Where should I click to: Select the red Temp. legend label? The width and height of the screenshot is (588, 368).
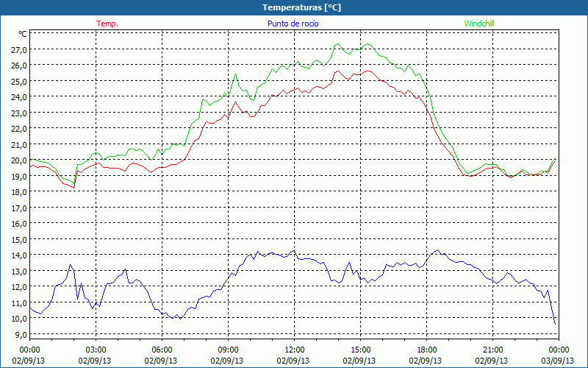coord(107,24)
